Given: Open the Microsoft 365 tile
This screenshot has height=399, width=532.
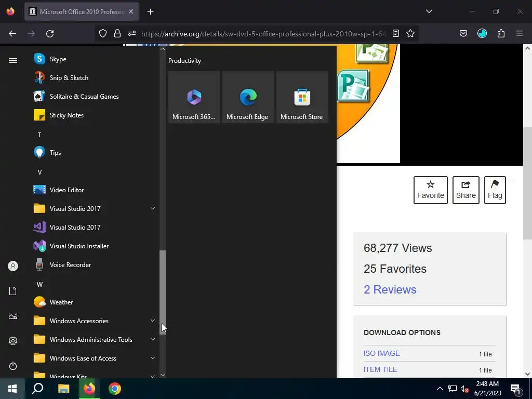Looking at the screenshot, I should pyautogui.click(x=194, y=97).
